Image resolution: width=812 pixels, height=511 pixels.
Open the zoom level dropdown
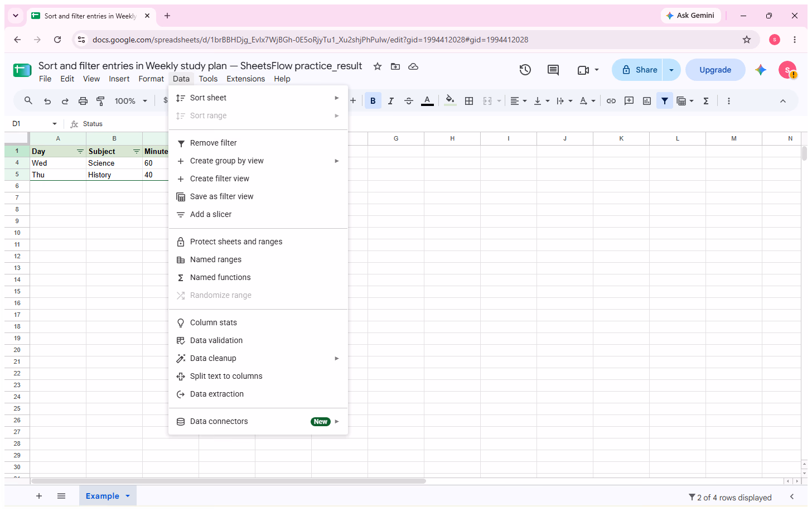pyautogui.click(x=131, y=101)
